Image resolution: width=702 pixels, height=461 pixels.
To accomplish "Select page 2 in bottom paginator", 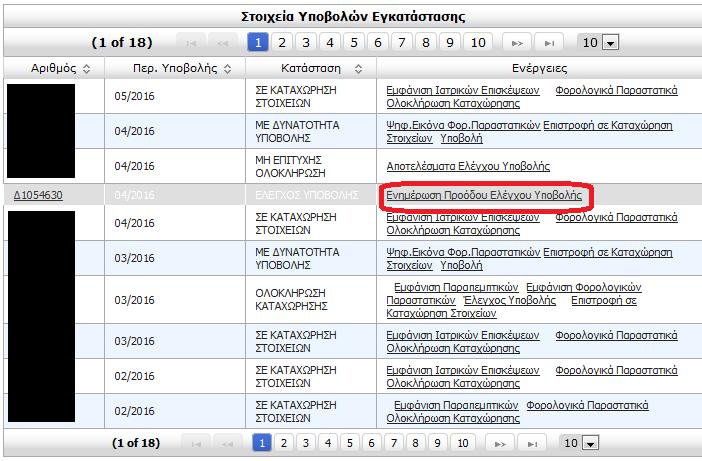I will 284,443.
